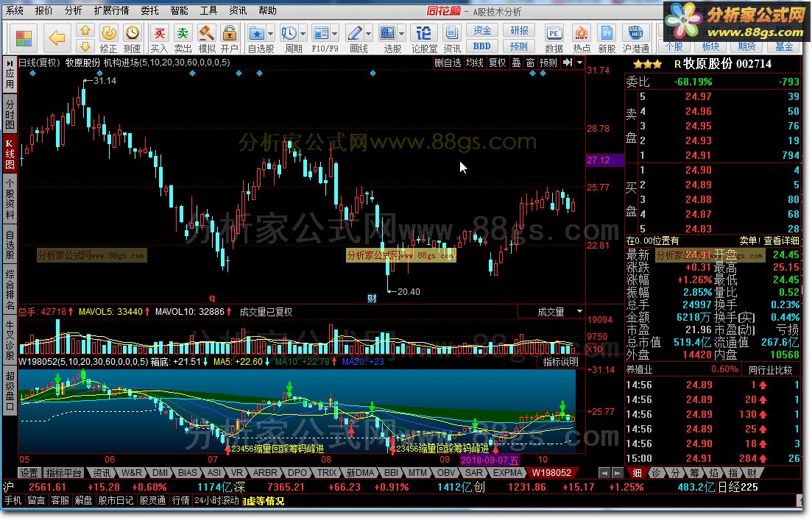Click the jump-to-end arrow icon in chart header

coord(568,63)
